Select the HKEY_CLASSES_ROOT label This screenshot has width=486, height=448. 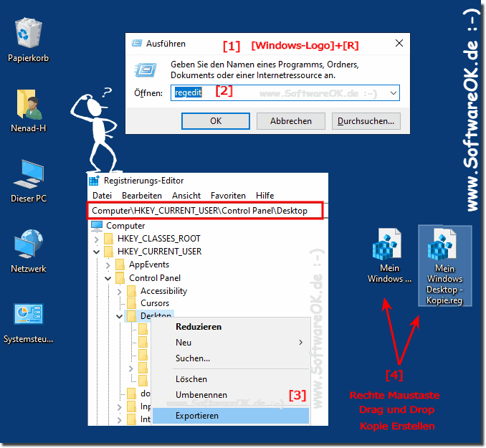point(159,239)
